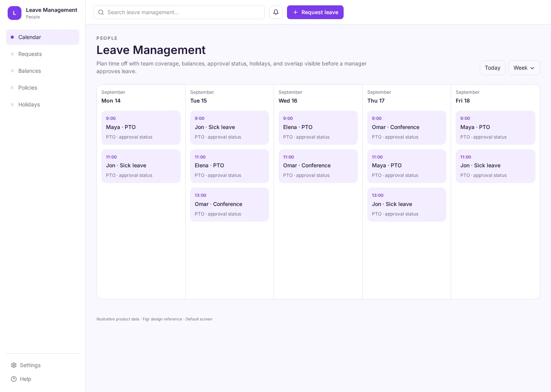Select Policies in the sidebar

click(42, 88)
